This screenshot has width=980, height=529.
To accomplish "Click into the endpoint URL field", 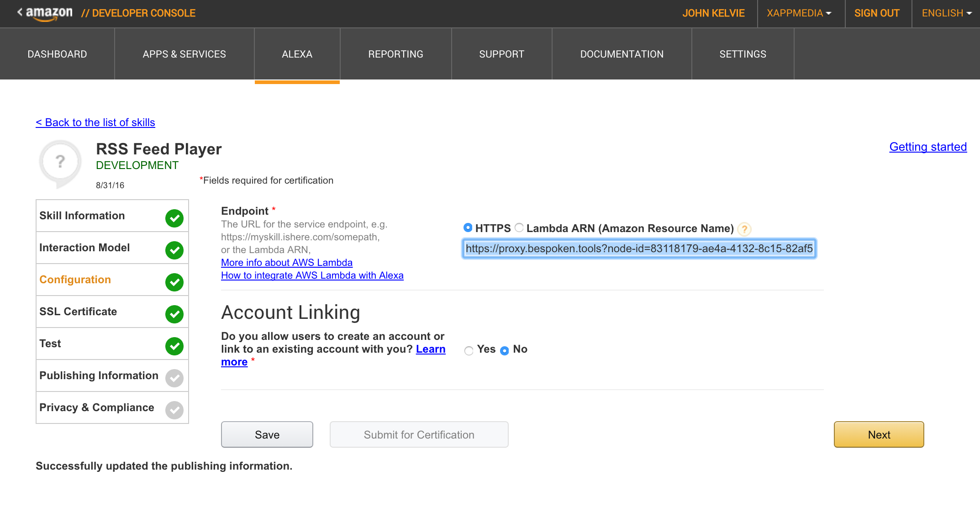I will pos(638,249).
